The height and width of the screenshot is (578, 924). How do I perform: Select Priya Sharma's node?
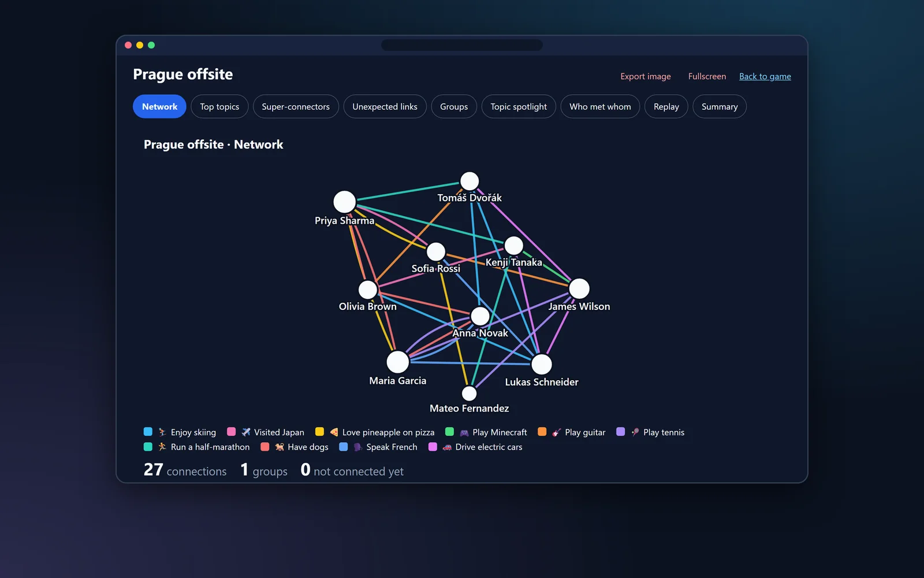point(345,202)
